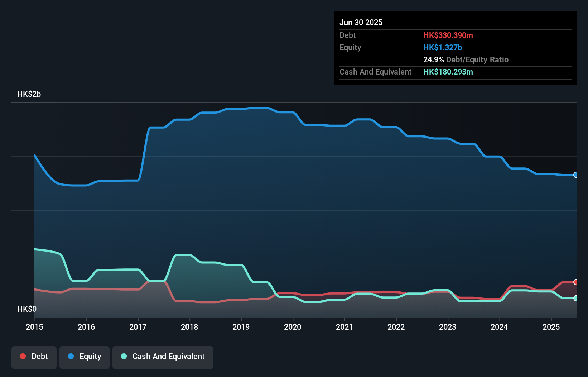588x377 pixels.
Task: Click the blue Equity dot in the legend
Action: coord(71,356)
